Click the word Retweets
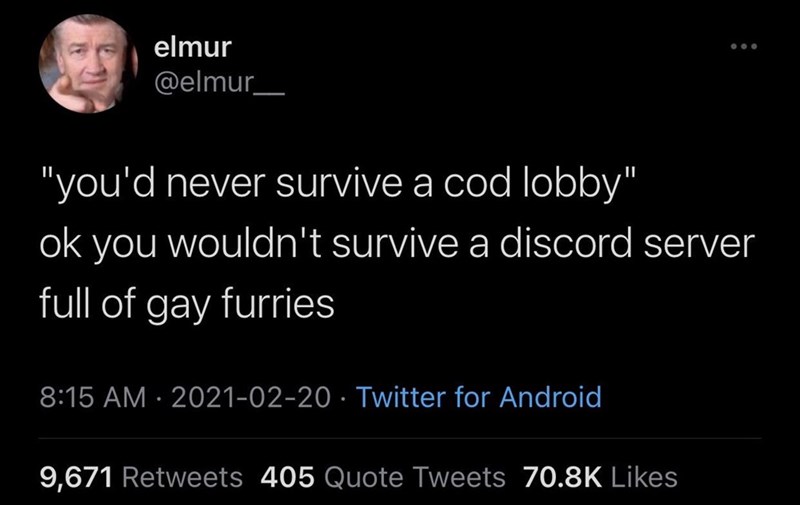Screen dimensions: 800x505 (x=182, y=477)
